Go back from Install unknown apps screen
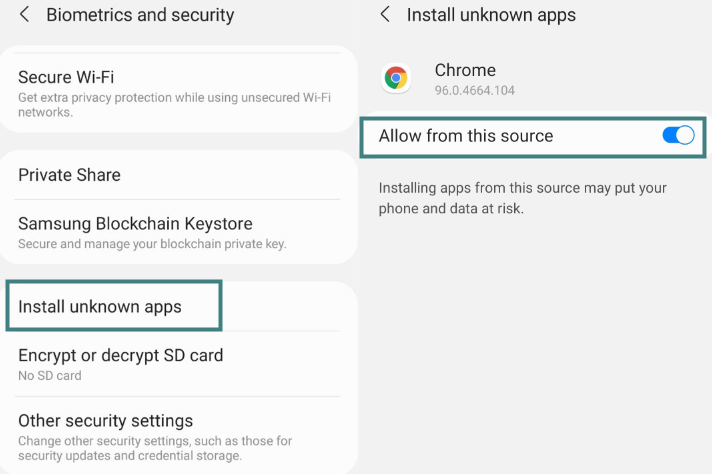This screenshot has height=474, width=712. click(x=385, y=15)
